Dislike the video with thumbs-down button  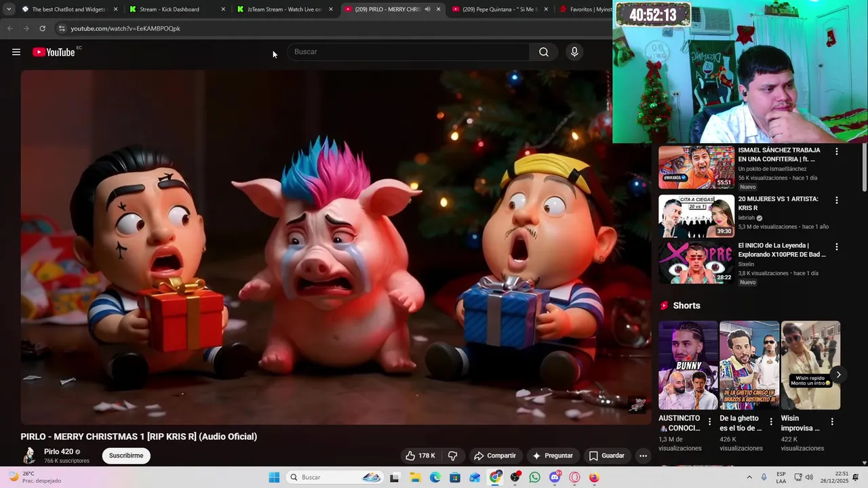pos(453,455)
